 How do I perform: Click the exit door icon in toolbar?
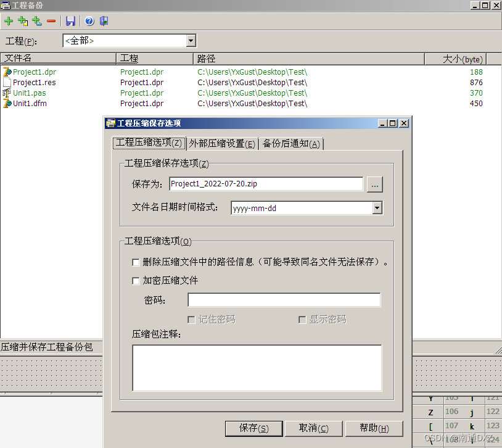[104, 21]
